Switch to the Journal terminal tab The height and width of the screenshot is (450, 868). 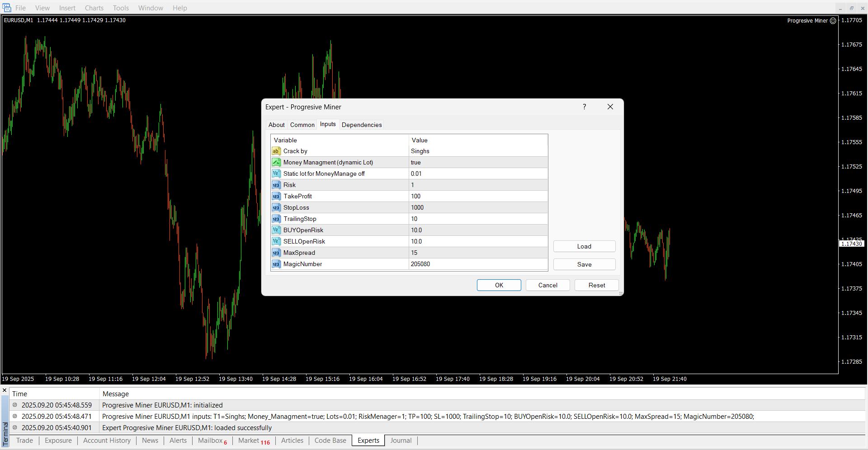[x=401, y=441]
